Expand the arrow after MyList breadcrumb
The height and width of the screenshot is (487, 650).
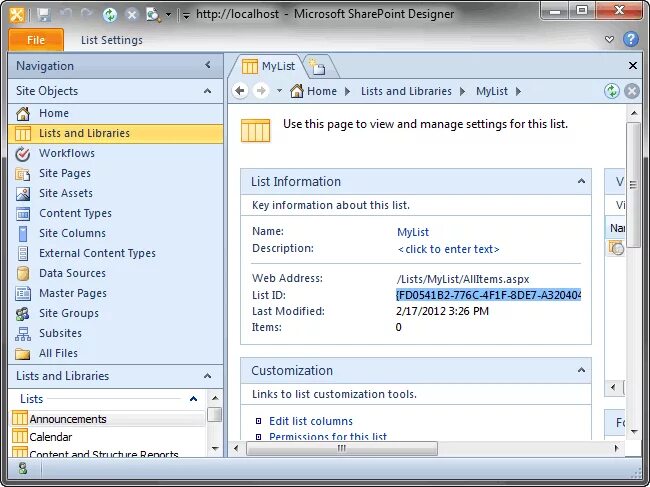tap(518, 91)
